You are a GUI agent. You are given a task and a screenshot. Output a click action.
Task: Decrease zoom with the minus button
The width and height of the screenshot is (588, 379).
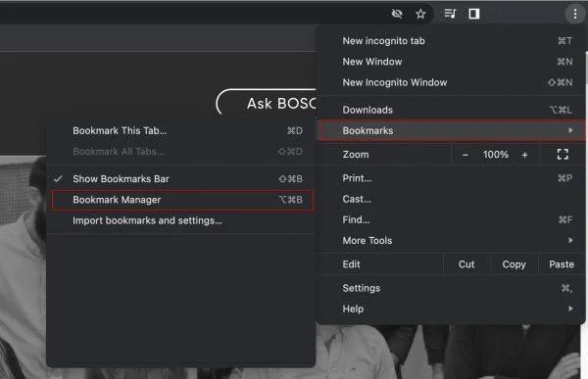465,155
